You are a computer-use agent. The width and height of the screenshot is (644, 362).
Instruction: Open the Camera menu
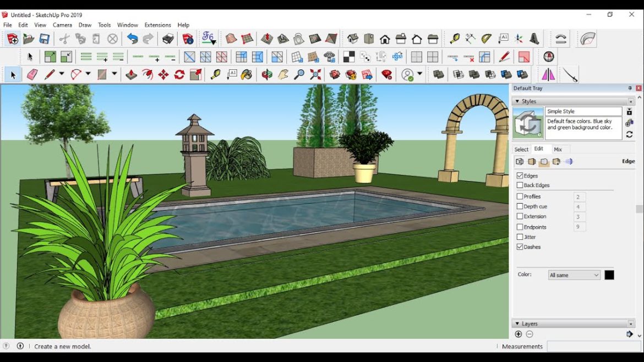[62, 25]
